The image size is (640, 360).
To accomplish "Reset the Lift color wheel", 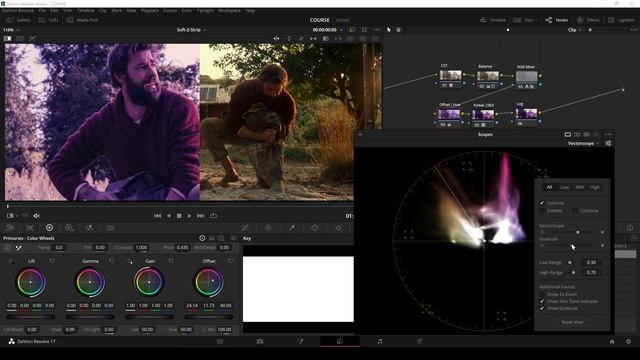I will tap(52, 261).
